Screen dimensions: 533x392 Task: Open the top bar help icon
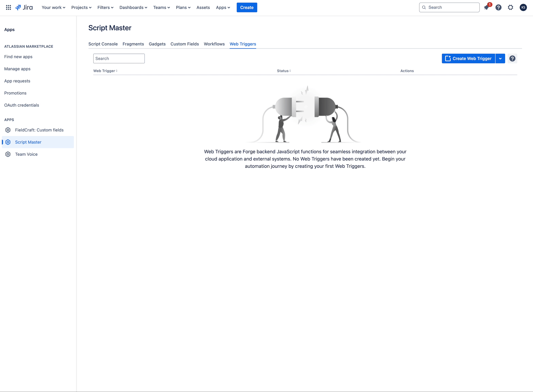click(x=498, y=7)
